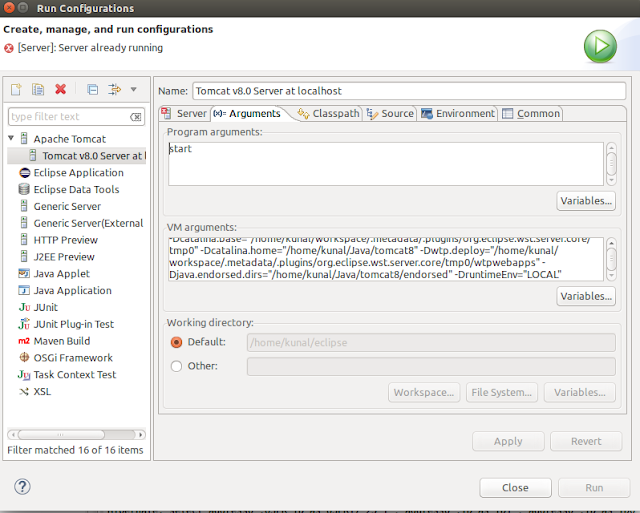The height and width of the screenshot is (513, 640).
Task: Select the Generic Server entry
Action: tap(60, 206)
